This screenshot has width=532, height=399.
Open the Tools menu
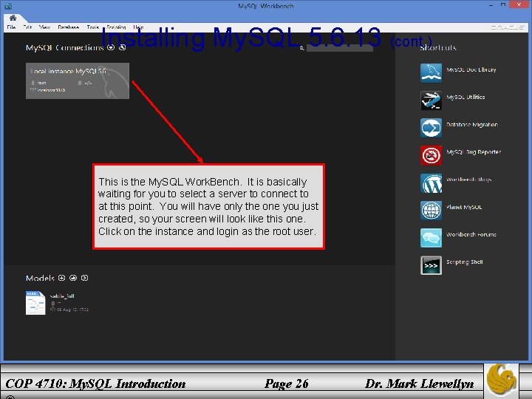[x=93, y=27]
